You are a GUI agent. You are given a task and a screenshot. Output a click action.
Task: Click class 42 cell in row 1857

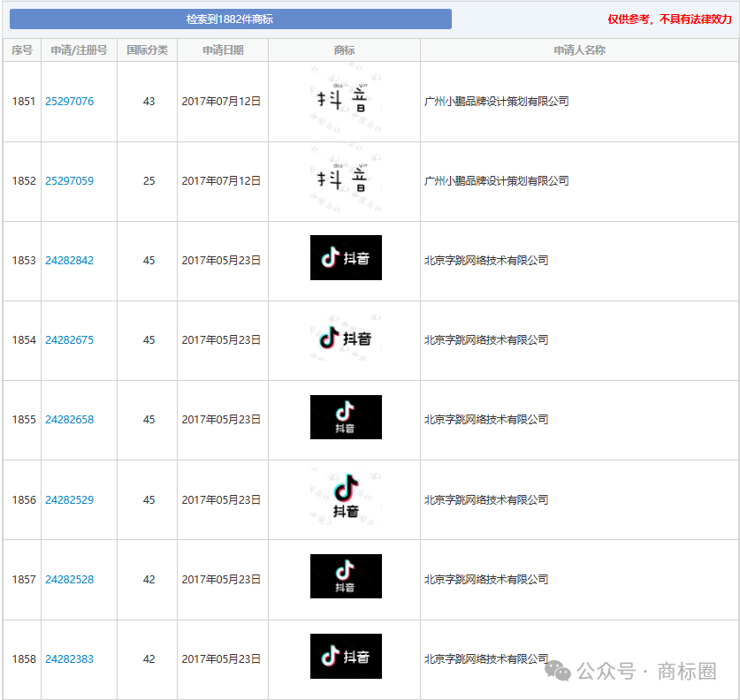pyautogui.click(x=149, y=580)
